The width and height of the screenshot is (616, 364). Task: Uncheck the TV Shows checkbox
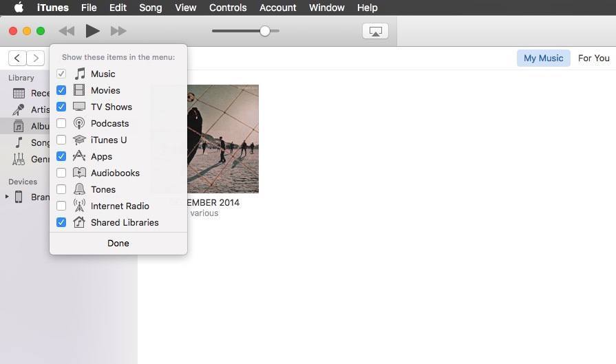(61, 107)
